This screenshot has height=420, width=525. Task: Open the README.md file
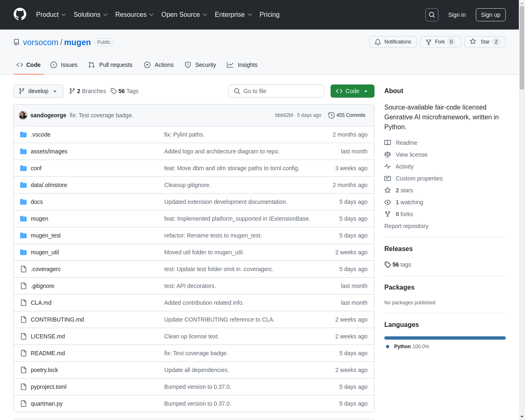coord(48,353)
